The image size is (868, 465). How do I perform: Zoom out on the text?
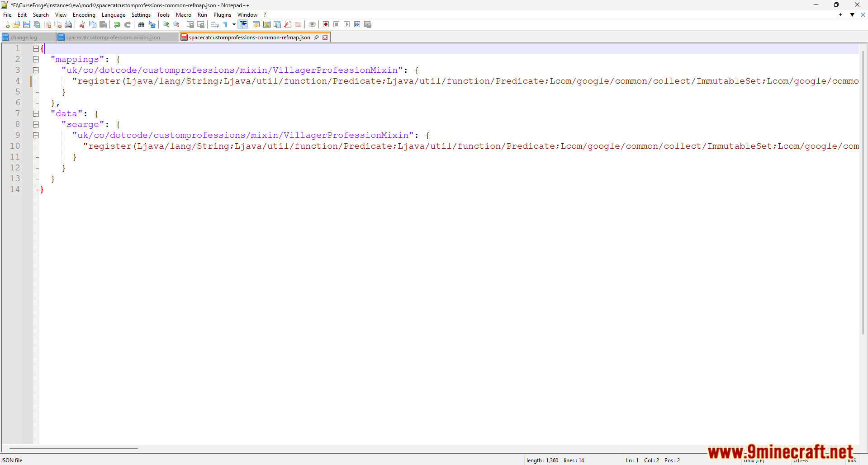[176, 24]
